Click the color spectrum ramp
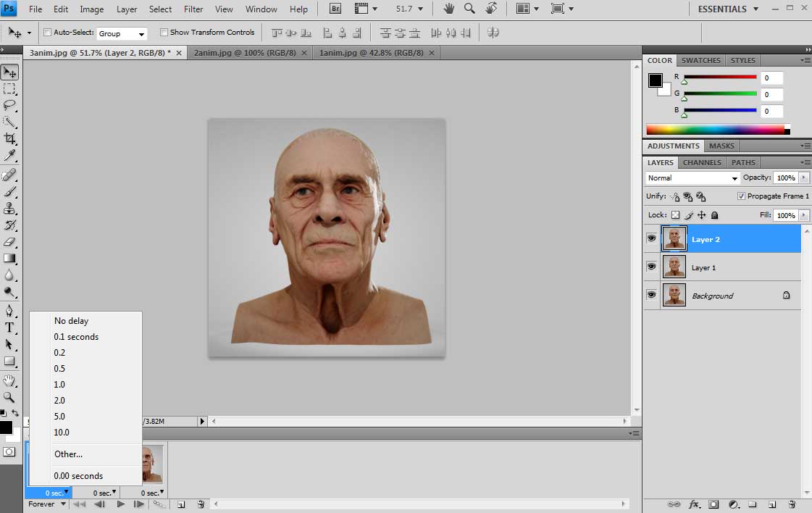The width and height of the screenshot is (812, 513). click(x=715, y=130)
